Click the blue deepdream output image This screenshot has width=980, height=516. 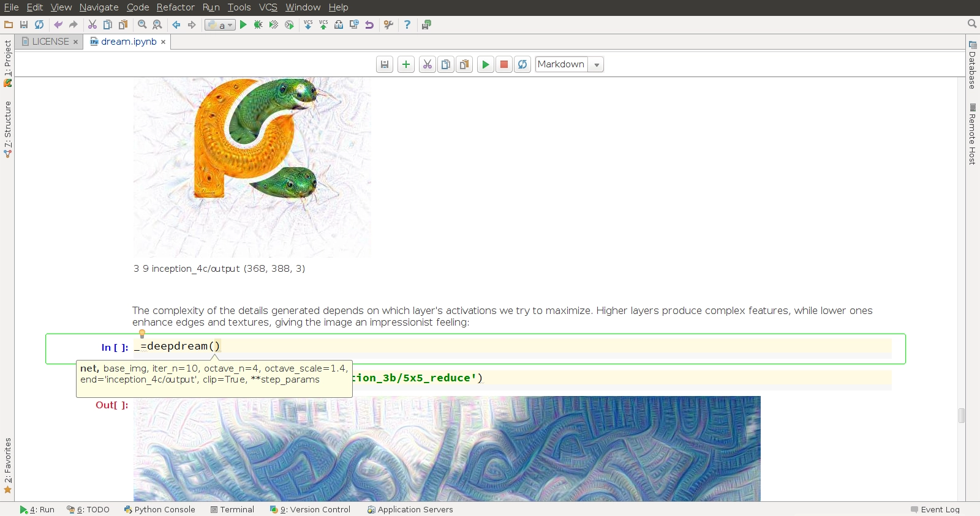coord(447,449)
